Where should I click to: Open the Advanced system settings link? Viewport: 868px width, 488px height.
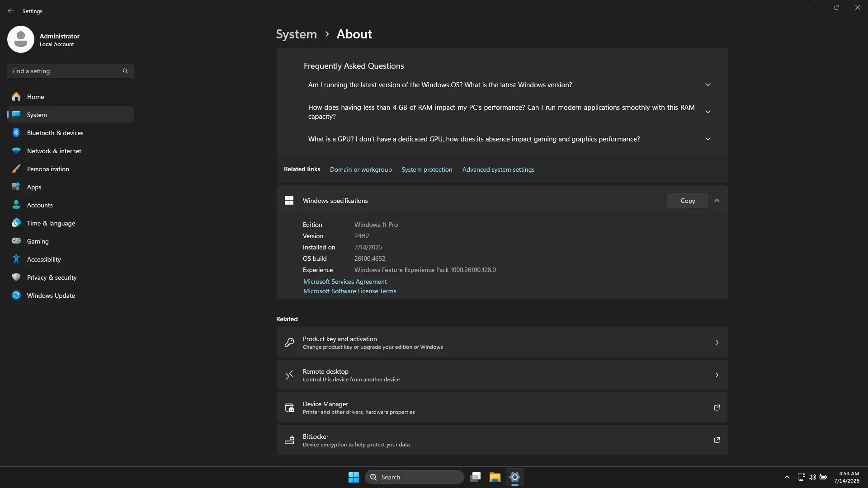pyautogui.click(x=498, y=169)
